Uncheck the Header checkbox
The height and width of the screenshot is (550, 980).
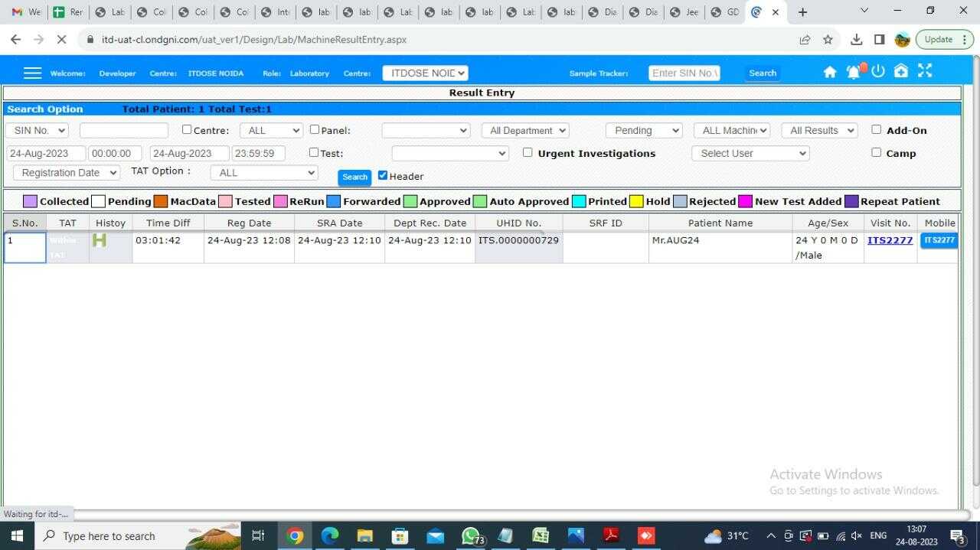pyautogui.click(x=383, y=174)
